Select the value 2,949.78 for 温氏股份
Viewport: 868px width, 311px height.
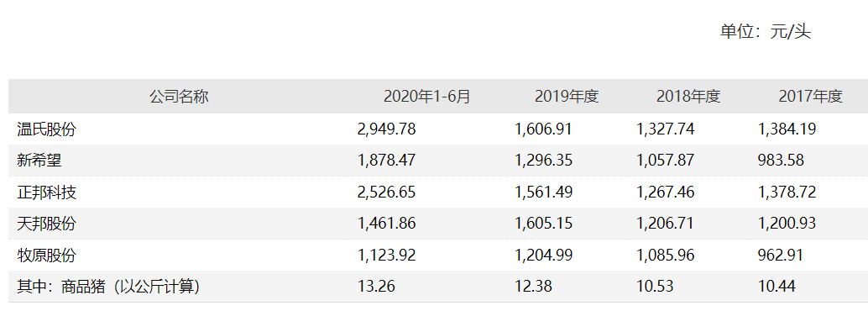tap(386, 129)
